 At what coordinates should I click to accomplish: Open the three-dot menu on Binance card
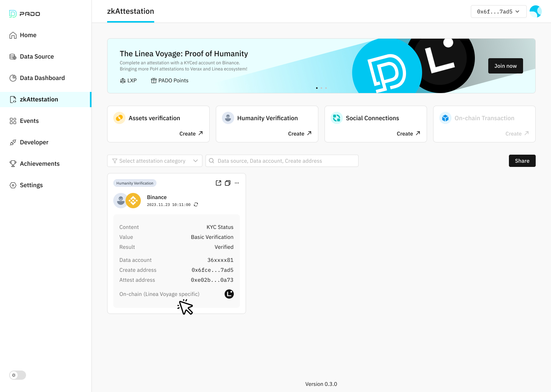coord(237,183)
